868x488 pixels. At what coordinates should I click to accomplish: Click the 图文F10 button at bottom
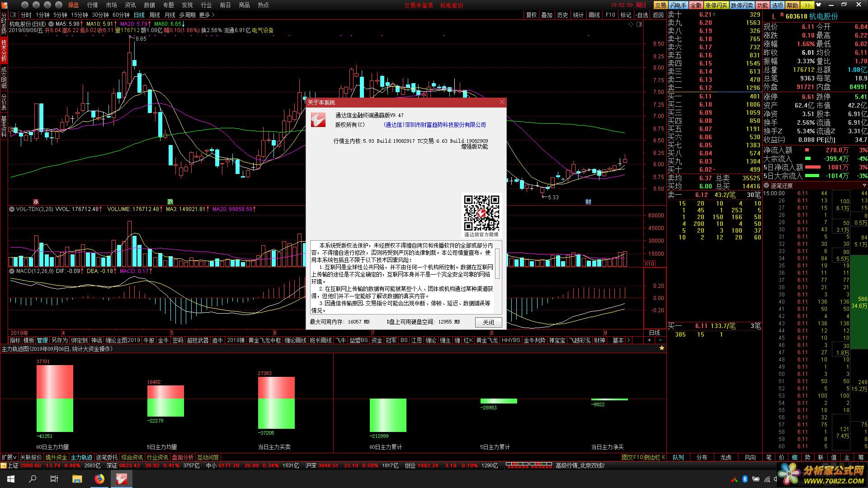click(x=632, y=457)
